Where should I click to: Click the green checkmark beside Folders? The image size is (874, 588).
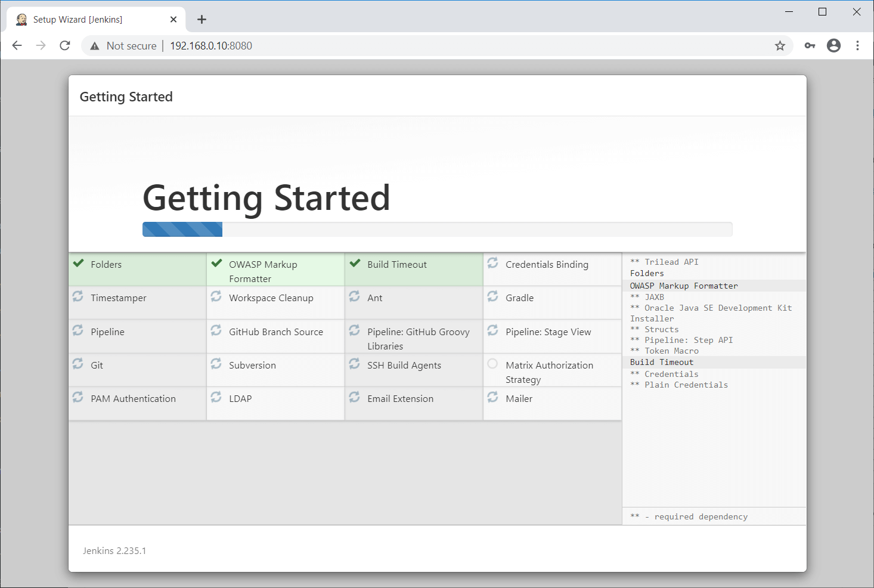tap(78, 263)
